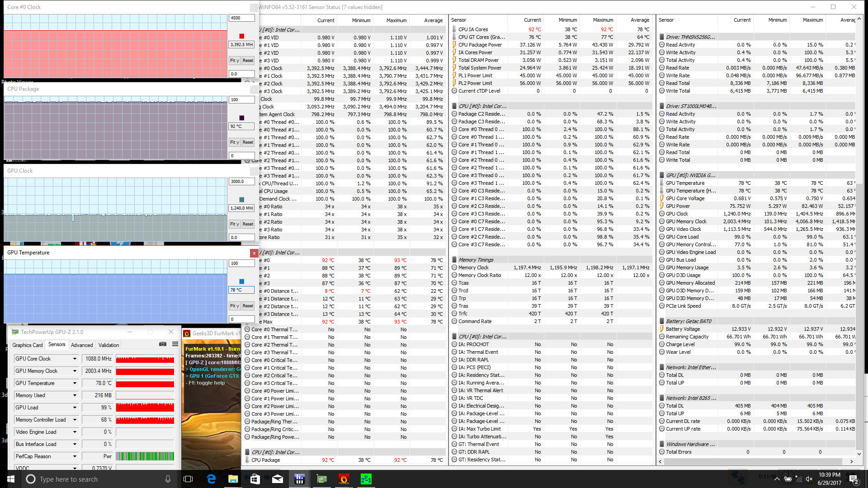
Task: Open the GPU Load sensor dropdown
Action: 75,408
